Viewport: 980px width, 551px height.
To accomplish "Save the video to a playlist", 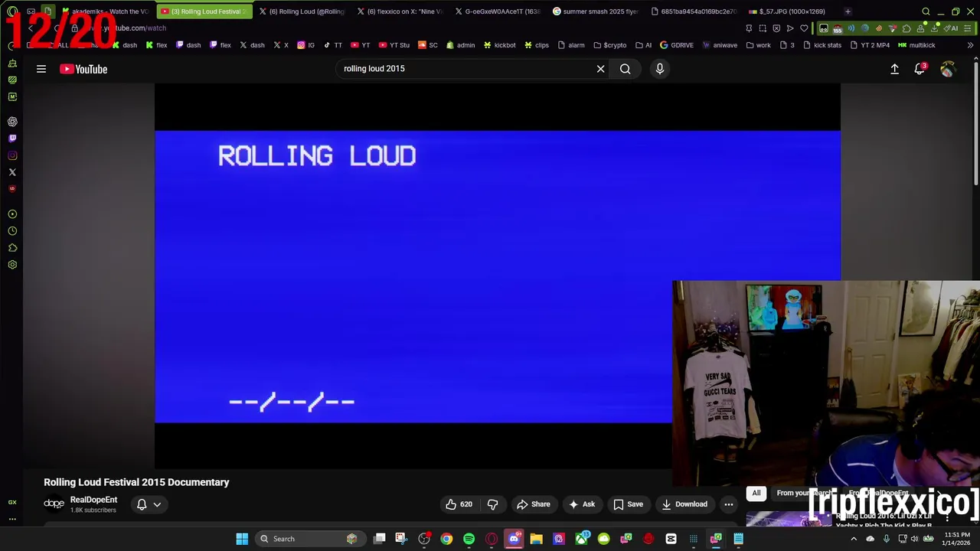I will [628, 504].
